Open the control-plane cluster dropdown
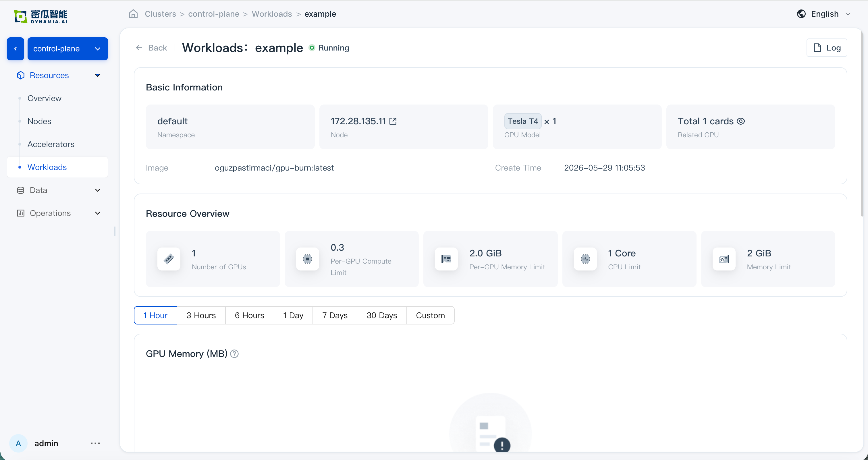 (68, 49)
